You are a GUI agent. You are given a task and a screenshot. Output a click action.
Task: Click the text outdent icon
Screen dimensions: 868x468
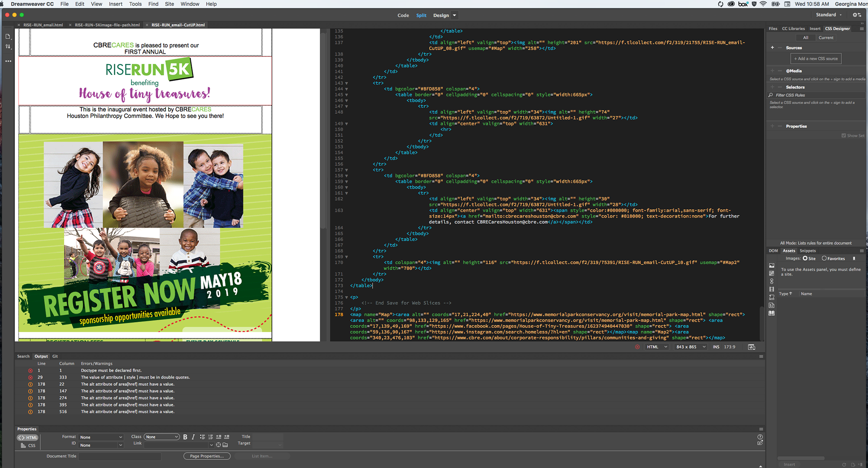pos(219,437)
